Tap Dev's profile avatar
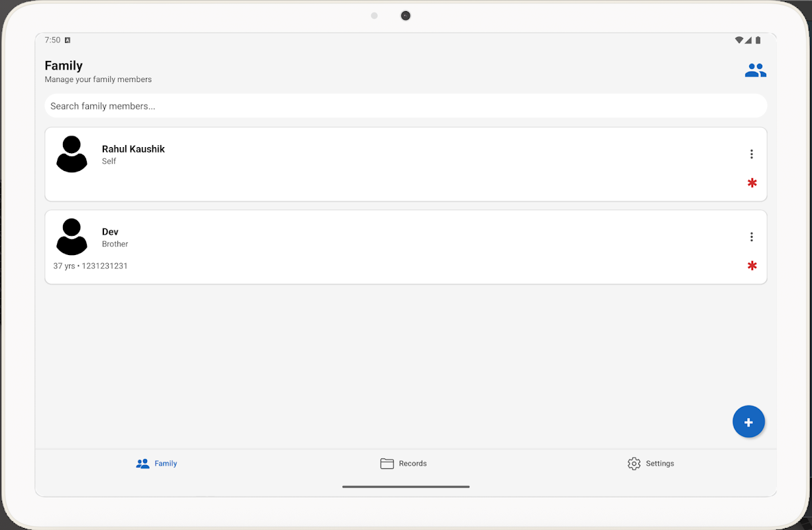This screenshot has width=812, height=530. pyautogui.click(x=72, y=237)
